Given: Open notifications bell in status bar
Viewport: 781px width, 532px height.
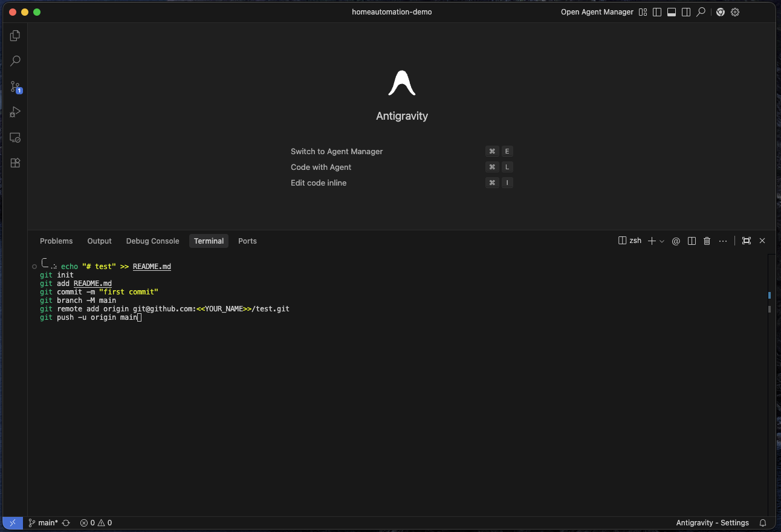Looking at the screenshot, I should [x=763, y=523].
